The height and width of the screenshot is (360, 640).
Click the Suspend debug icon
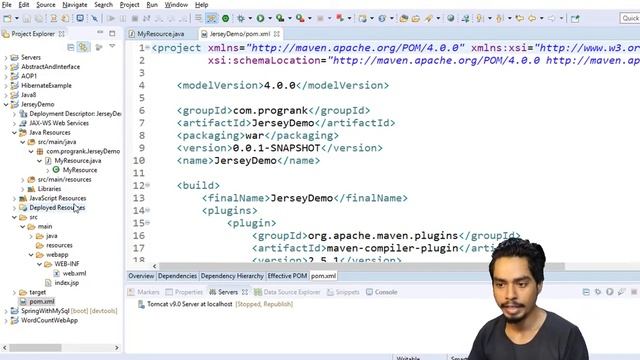click(x=123, y=18)
